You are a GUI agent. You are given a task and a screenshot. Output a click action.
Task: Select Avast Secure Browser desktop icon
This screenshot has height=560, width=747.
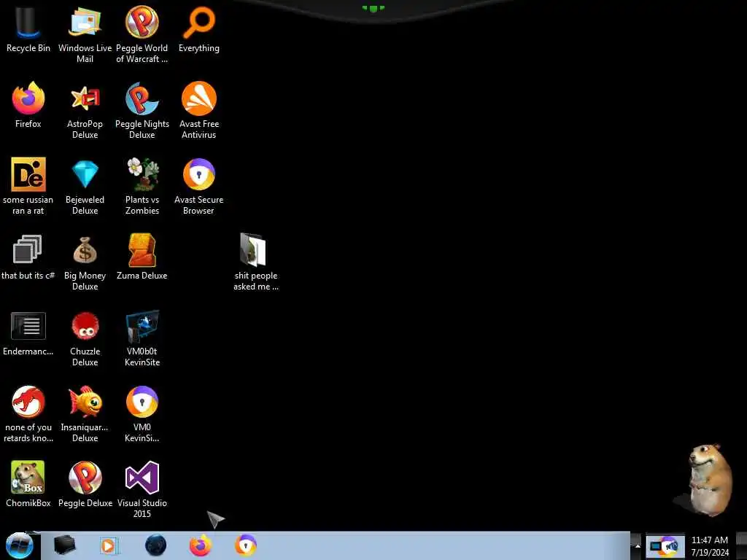pos(199,186)
